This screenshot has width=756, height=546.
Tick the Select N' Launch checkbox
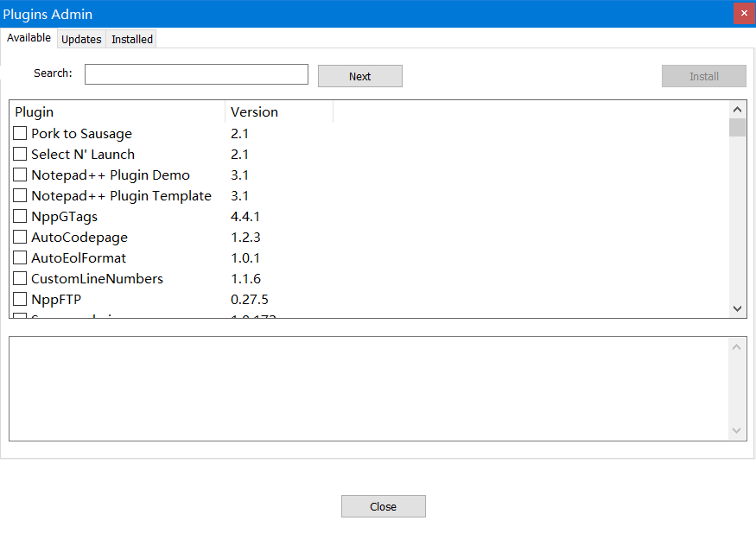click(x=20, y=154)
